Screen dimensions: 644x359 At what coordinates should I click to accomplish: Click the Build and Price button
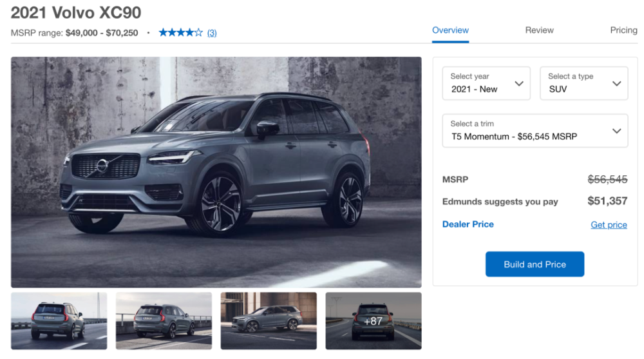535,264
